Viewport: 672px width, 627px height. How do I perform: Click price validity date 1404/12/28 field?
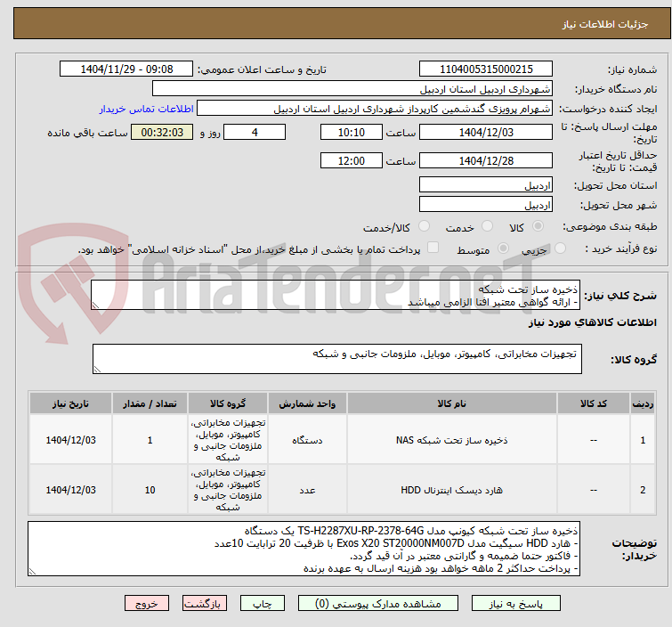pyautogui.click(x=486, y=160)
